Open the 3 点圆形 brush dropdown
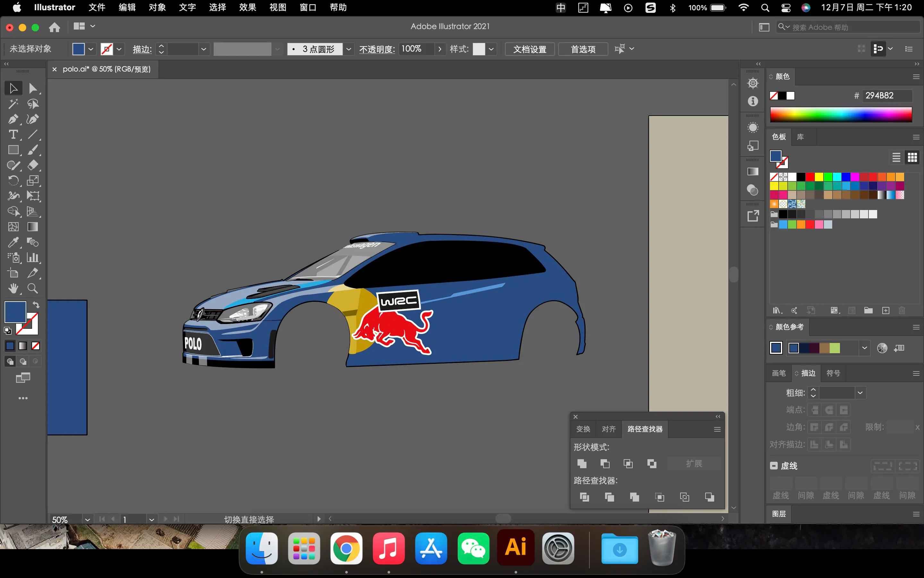Viewport: 924px width, 578px height. click(349, 49)
